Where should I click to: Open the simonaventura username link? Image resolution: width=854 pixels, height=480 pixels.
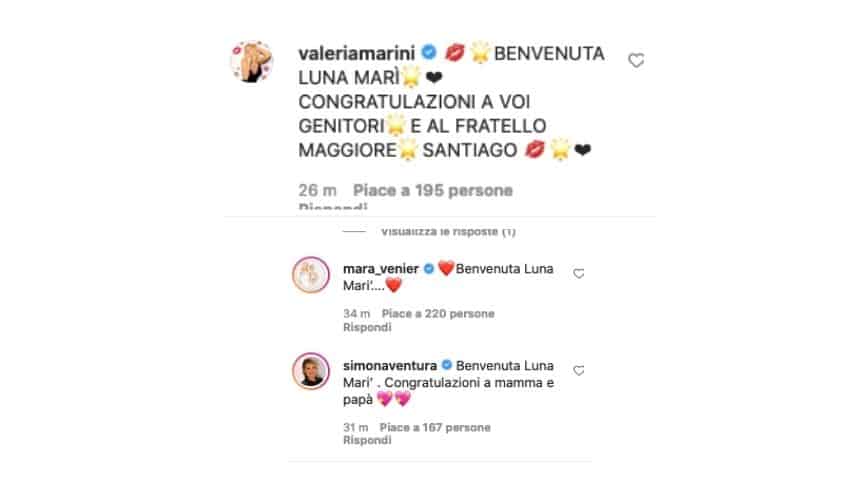[x=390, y=366]
